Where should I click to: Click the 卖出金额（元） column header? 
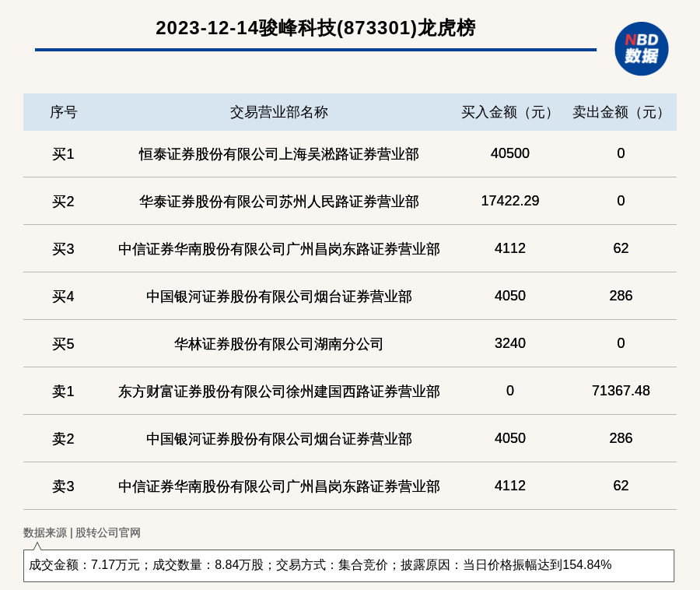(621, 112)
